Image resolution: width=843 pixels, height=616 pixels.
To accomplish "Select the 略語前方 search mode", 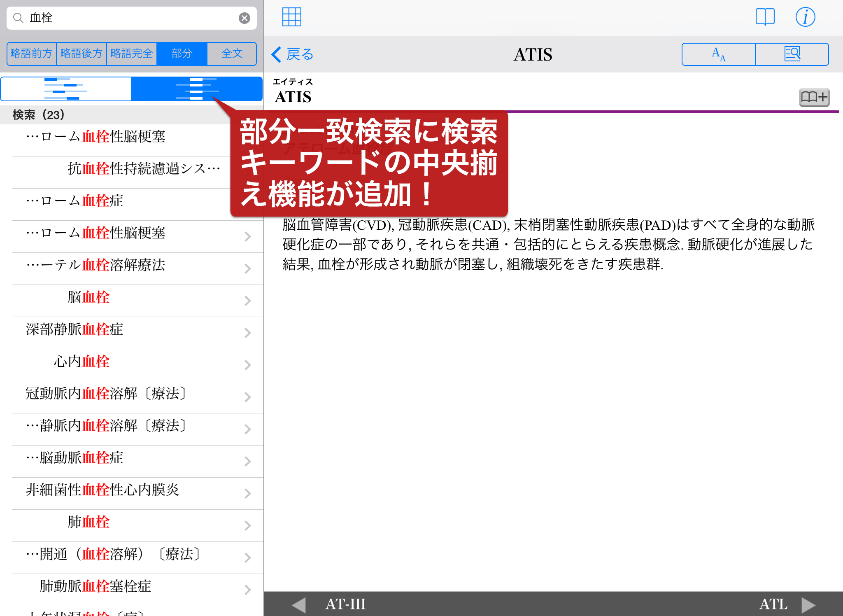I will pyautogui.click(x=32, y=54).
